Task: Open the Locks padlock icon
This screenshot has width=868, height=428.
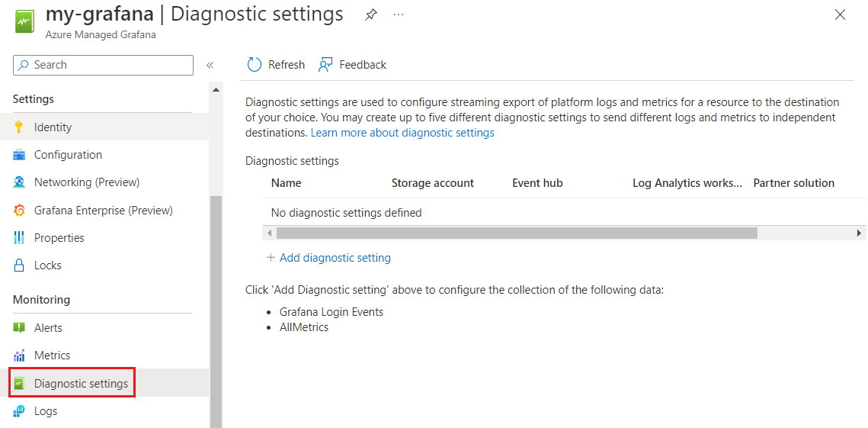Action: pyautogui.click(x=20, y=265)
